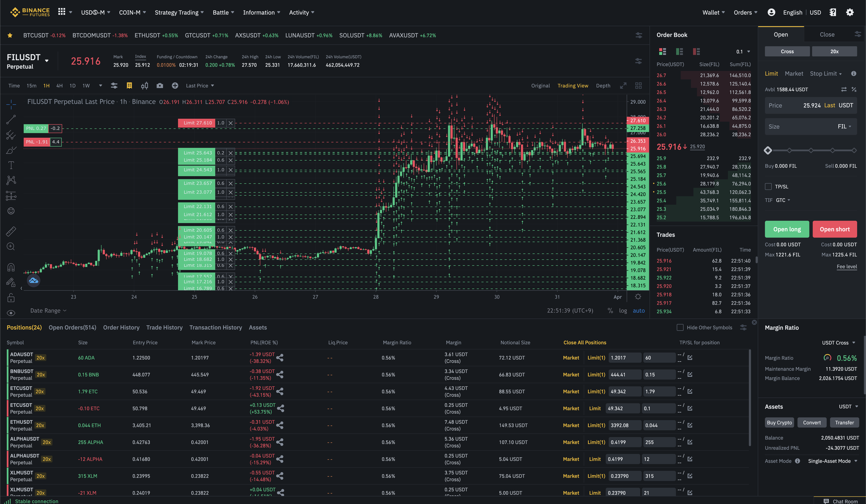Click the Fee level link
Screen dimensions: 866x504
tap(846, 266)
